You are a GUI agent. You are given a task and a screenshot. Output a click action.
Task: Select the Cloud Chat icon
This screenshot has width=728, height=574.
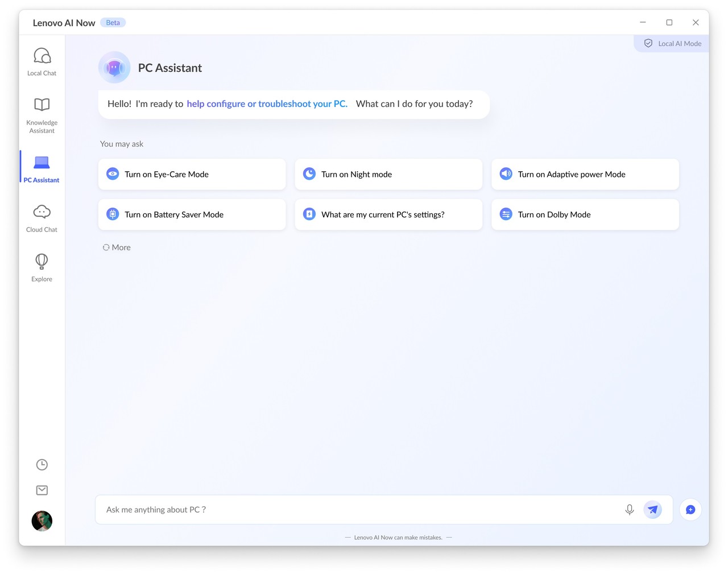click(x=42, y=212)
